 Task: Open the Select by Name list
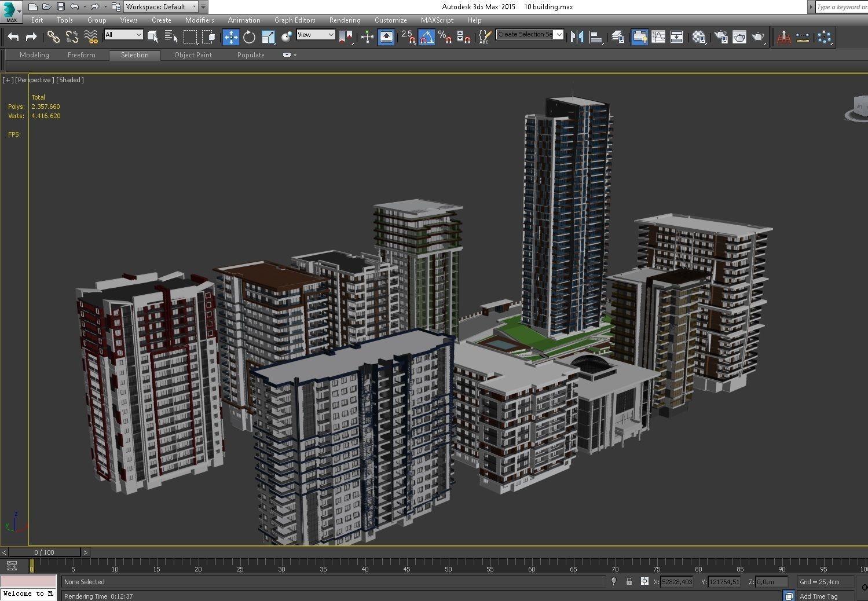[x=171, y=37]
